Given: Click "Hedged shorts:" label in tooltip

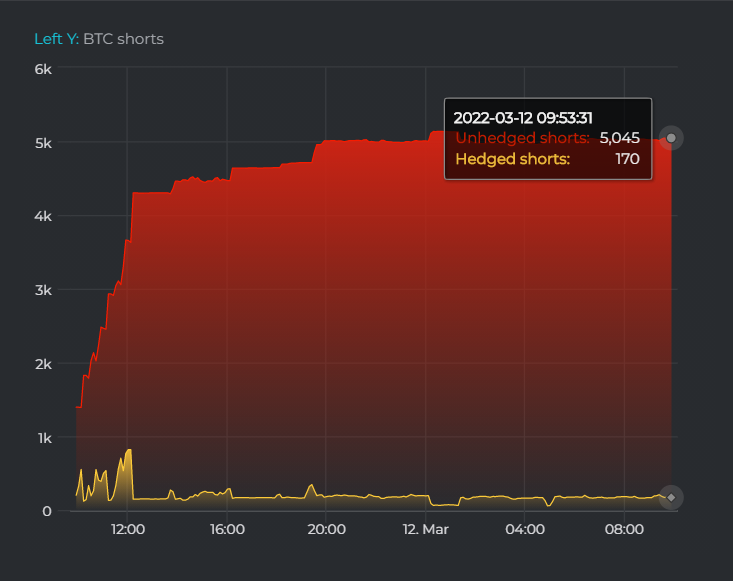Looking at the screenshot, I should tap(512, 159).
